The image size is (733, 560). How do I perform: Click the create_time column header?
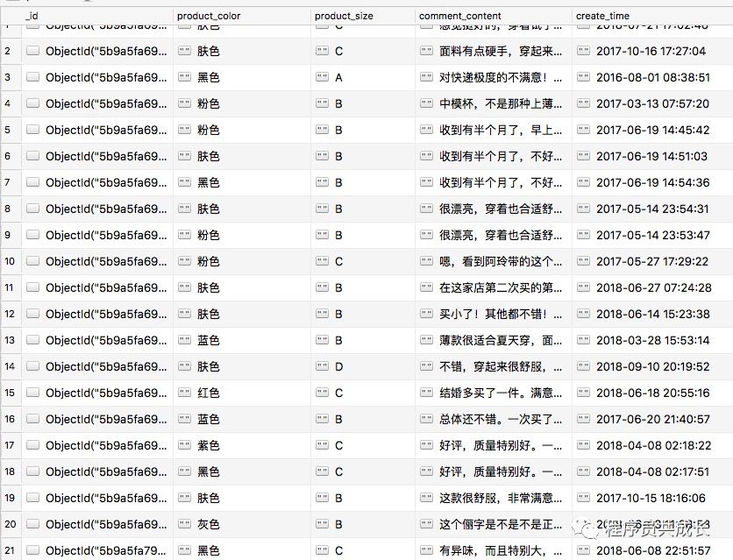[x=652, y=16]
